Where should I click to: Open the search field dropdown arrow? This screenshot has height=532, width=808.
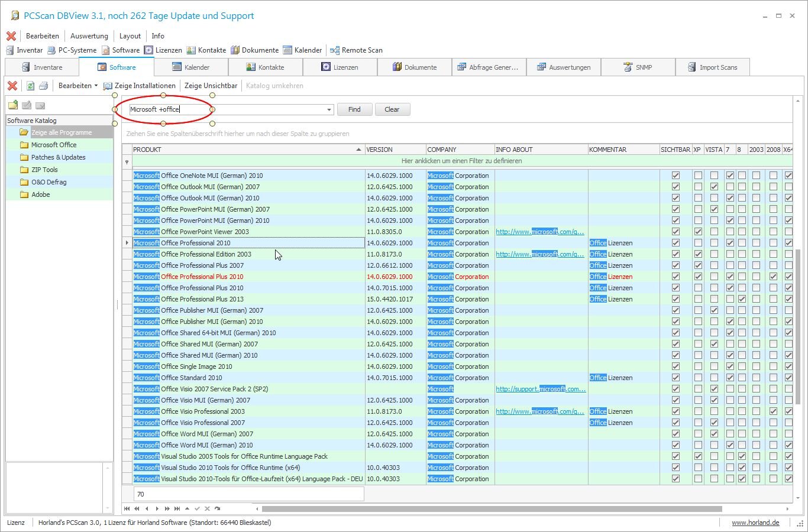pos(329,110)
